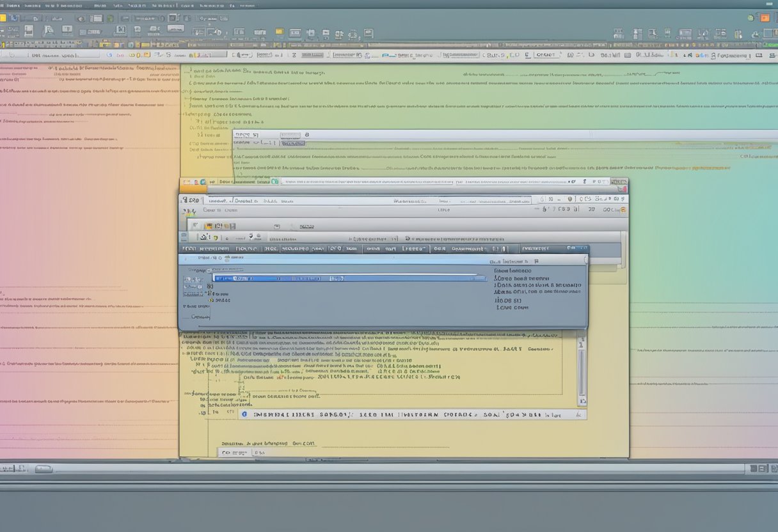
Task: Select the New File toolbar icon
Action: pos(5,18)
